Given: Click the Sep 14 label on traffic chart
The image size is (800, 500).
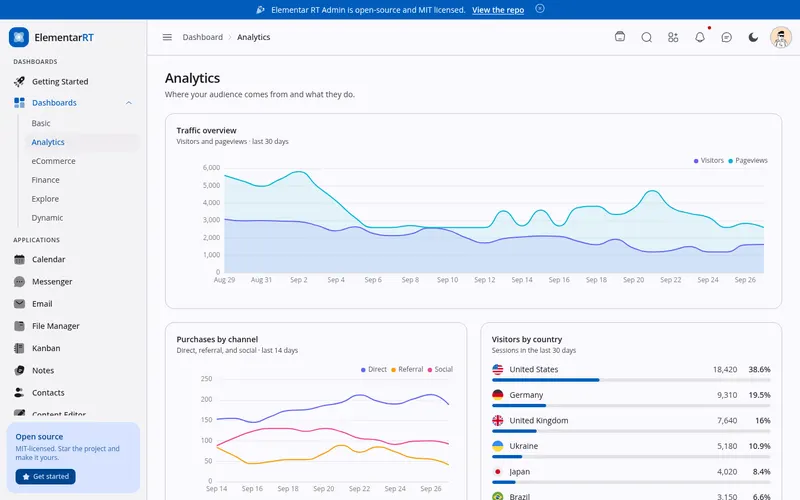Looking at the screenshot, I should click(x=522, y=280).
